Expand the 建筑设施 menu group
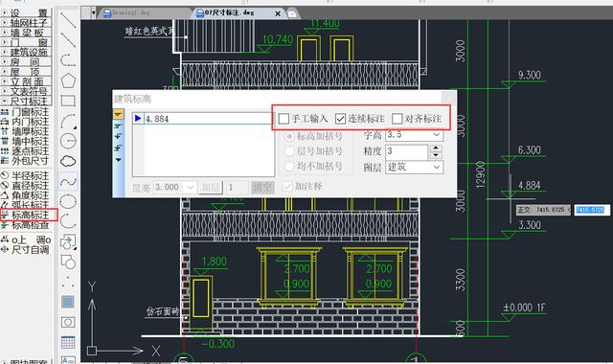Screen dimensions: 613x364 pos(26,52)
